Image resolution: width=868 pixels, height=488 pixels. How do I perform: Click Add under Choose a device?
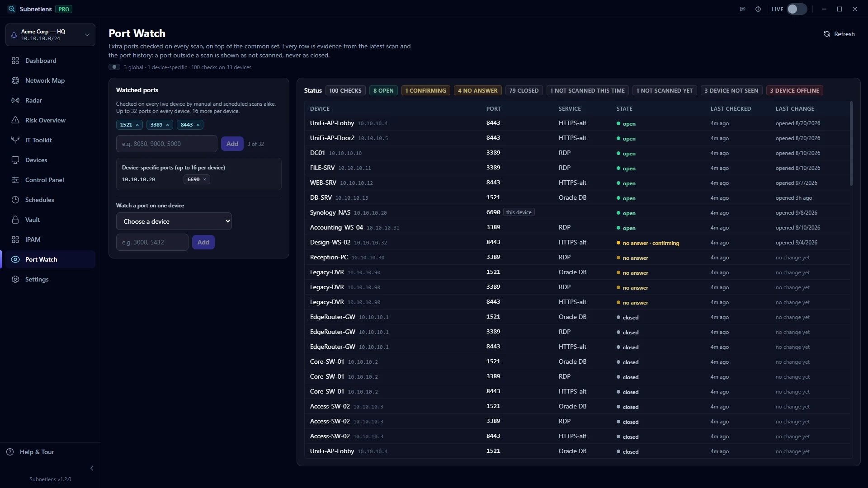[x=203, y=242]
